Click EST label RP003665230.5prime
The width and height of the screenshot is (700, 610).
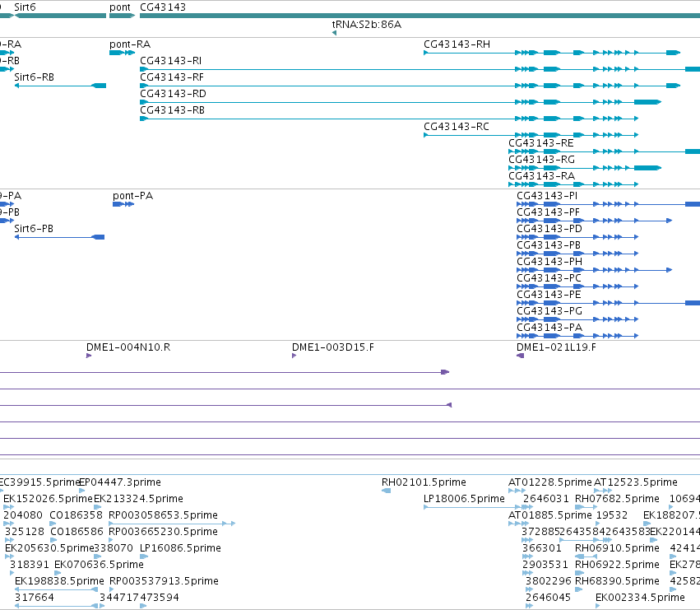click(x=164, y=533)
